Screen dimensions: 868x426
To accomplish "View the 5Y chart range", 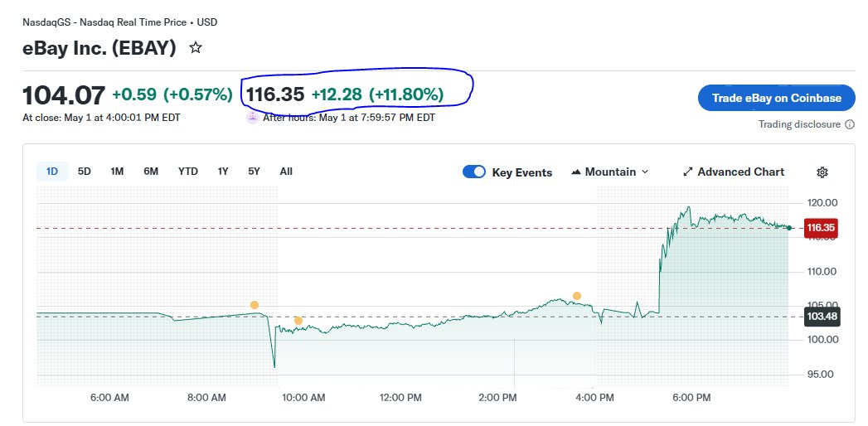I will coord(254,172).
